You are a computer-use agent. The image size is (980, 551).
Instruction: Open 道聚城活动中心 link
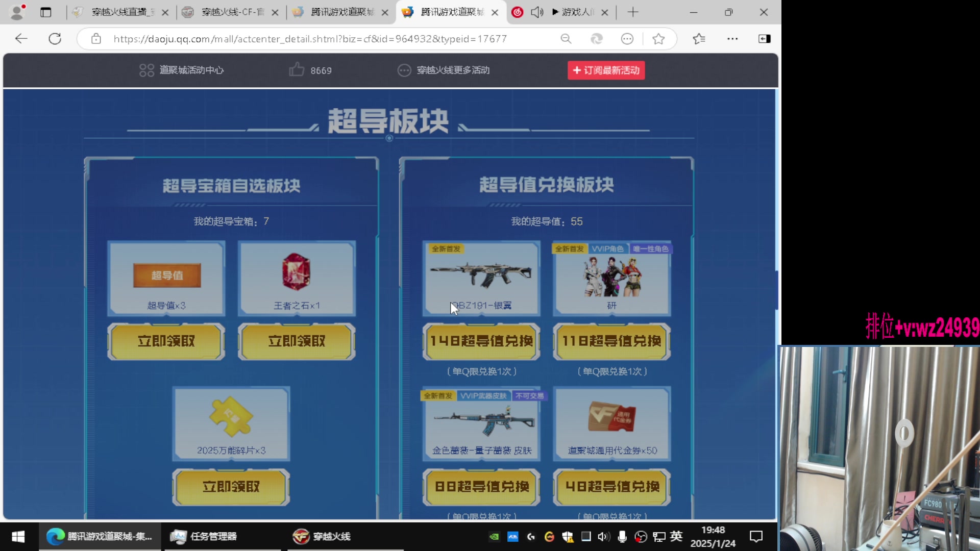[x=182, y=70]
